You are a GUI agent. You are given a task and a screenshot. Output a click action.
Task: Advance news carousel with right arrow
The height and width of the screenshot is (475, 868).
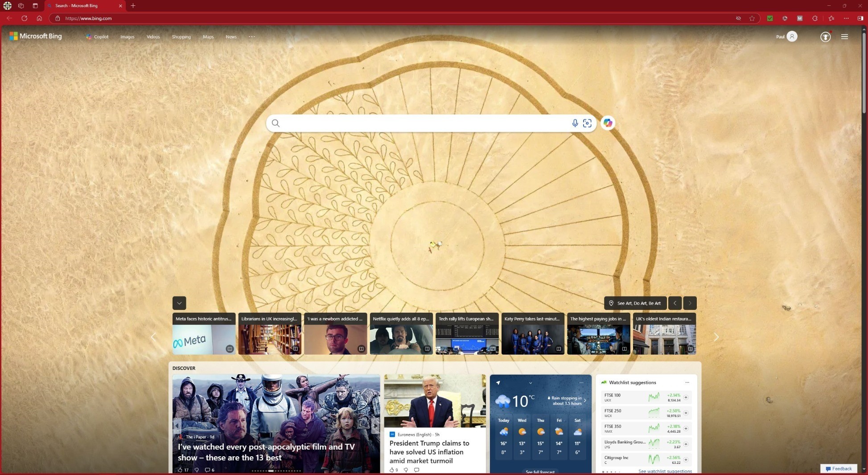[x=716, y=337]
